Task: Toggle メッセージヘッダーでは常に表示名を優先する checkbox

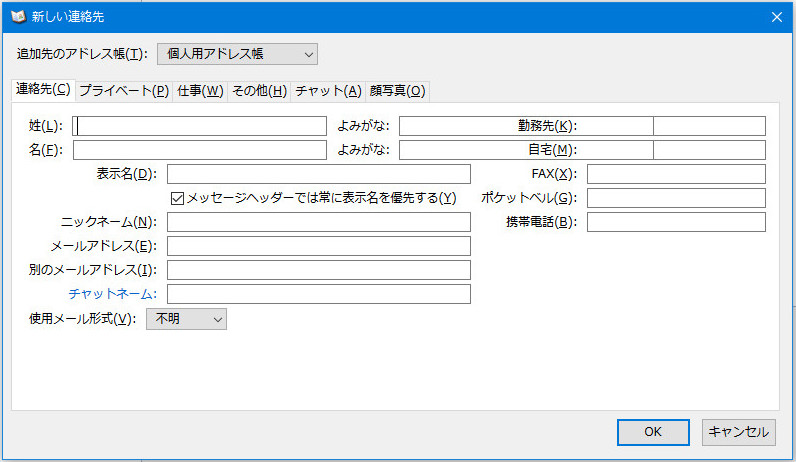Action: [179, 198]
